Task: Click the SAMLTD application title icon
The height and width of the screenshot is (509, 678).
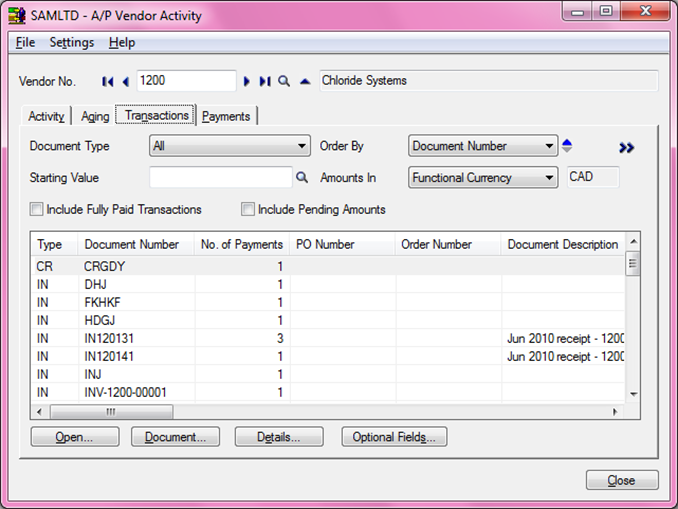Action: point(17,16)
